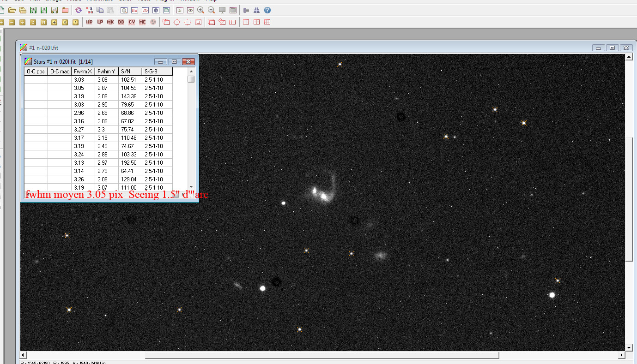Click the S-G-B column header
The image size is (637, 364).
tap(158, 72)
